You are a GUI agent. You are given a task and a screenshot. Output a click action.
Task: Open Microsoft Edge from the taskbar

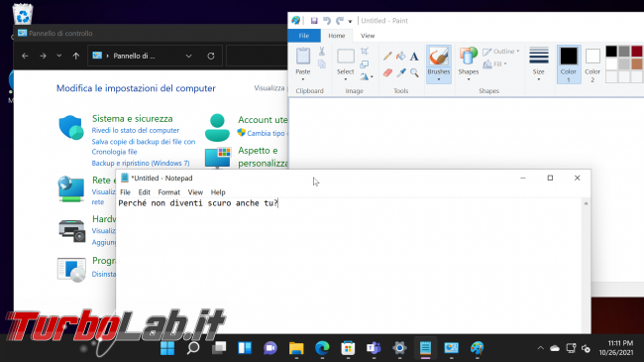tap(322, 348)
